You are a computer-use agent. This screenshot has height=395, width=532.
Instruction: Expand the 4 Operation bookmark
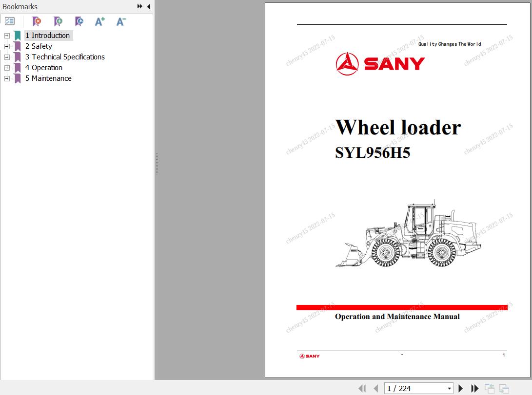click(7, 68)
